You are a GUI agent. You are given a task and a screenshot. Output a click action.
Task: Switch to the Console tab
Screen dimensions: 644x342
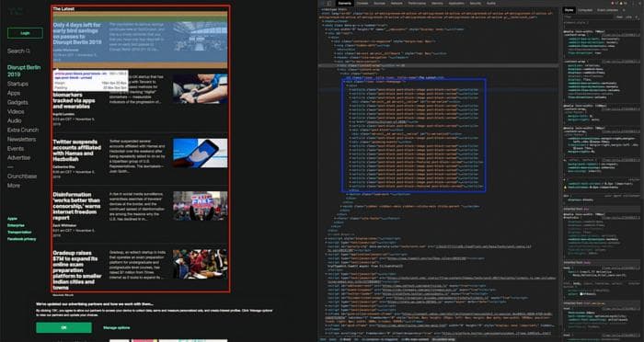click(362, 4)
